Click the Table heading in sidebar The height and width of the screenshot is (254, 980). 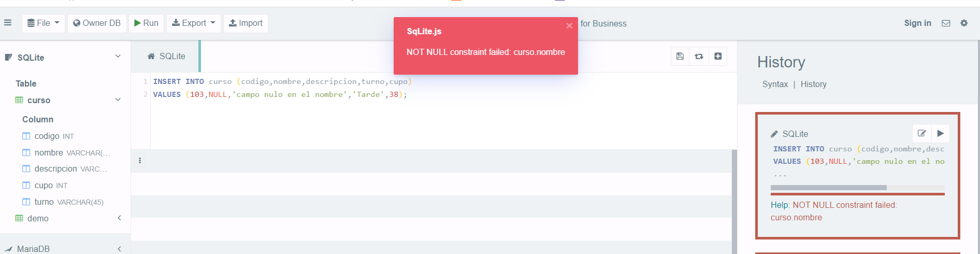[x=26, y=83]
